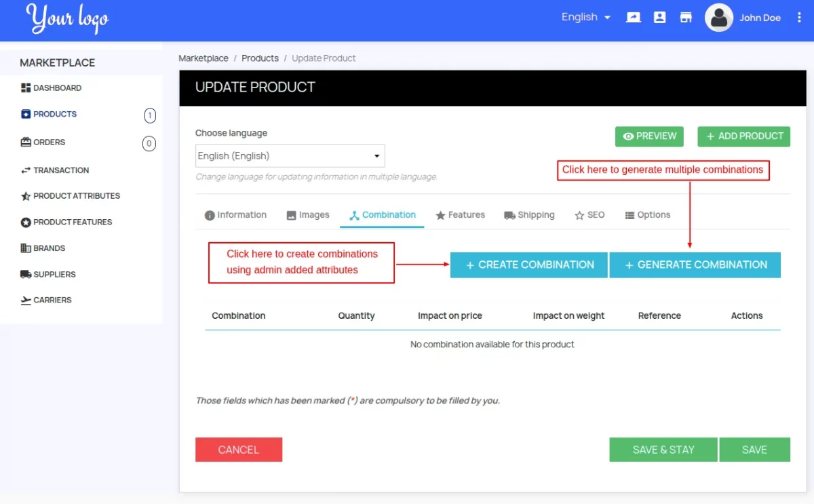Click the Orders count badge showing 0

(149, 143)
